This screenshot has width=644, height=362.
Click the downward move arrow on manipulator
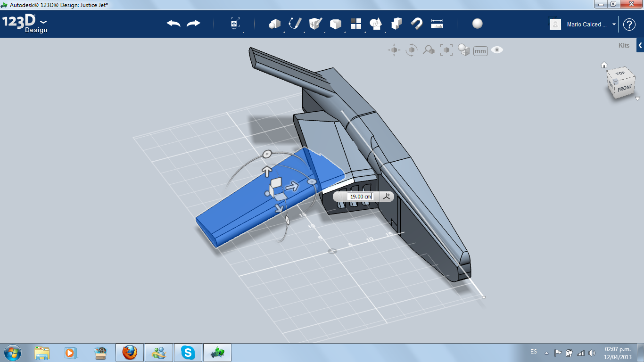tap(279, 207)
